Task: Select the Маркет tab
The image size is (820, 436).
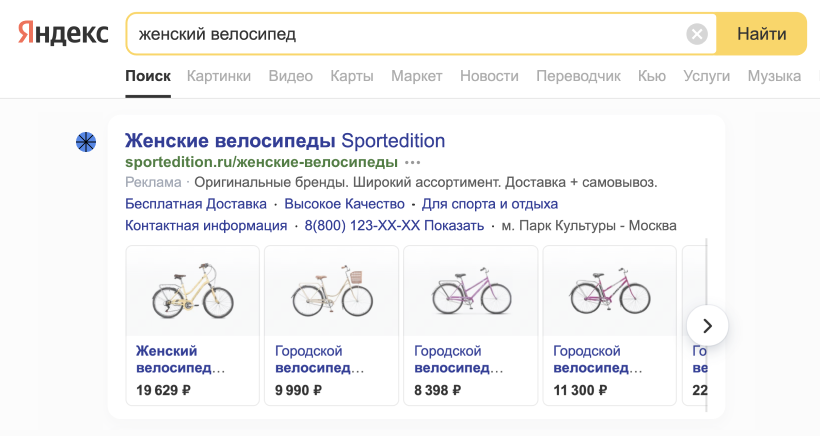Action: pos(416,76)
